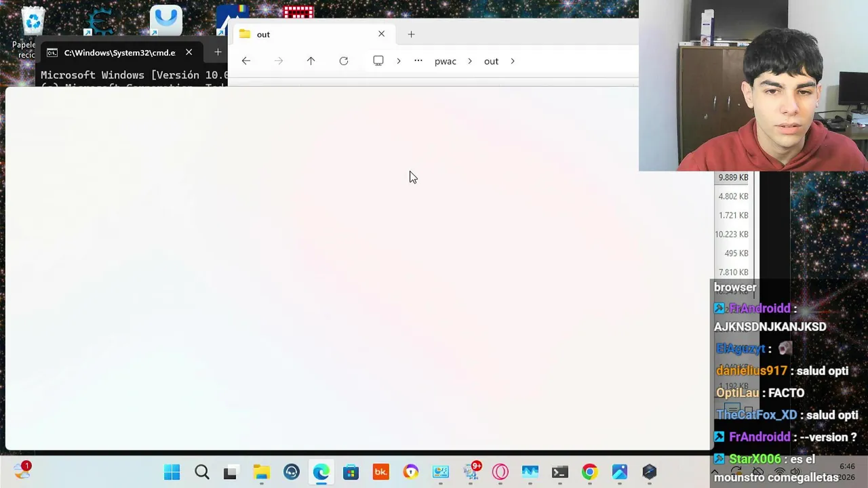The height and width of the screenshot is (488, 868).
Task: Expand the chevron after the pwac breadcrumb
Action: pyautogui.click(x=469, y=61)
